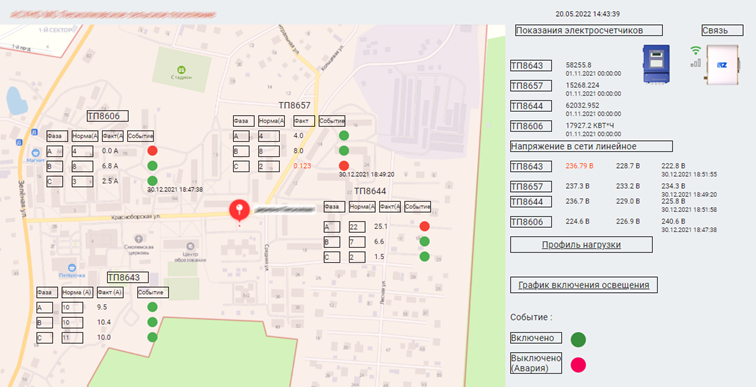This screenshot has width=756, height=387.
Task: Click the Magnit store map icon
Action: pyautogui.click(x=36, y=152)
